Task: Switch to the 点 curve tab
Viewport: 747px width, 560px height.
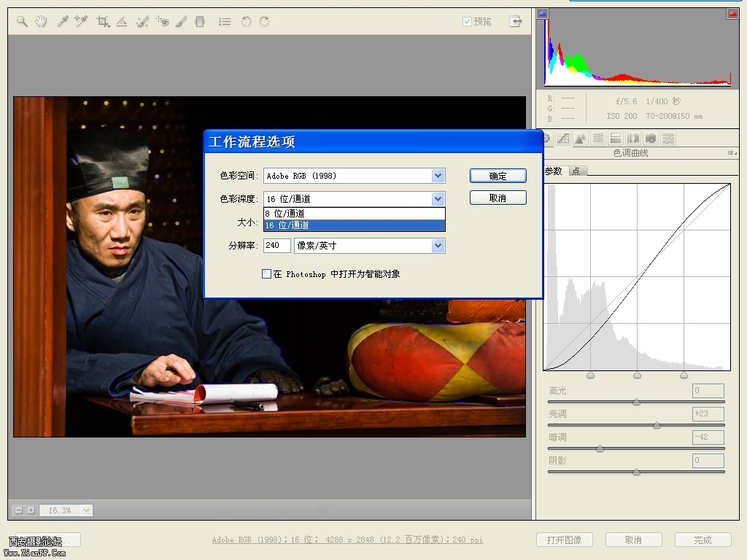Action: click(576, 171)
